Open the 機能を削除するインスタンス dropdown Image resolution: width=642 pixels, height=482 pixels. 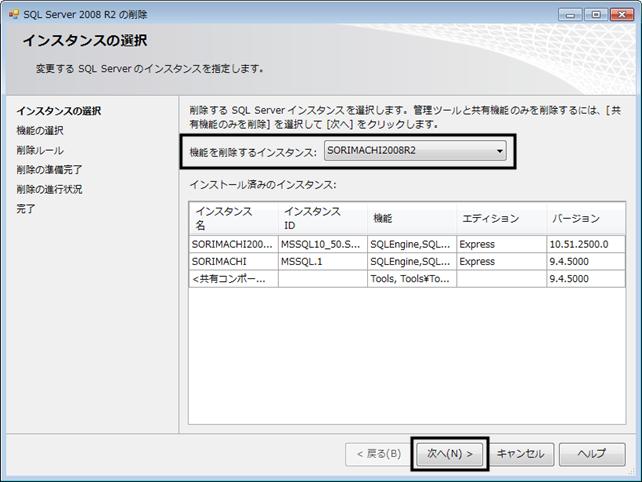pyautogui.click(x=415, y=151)
